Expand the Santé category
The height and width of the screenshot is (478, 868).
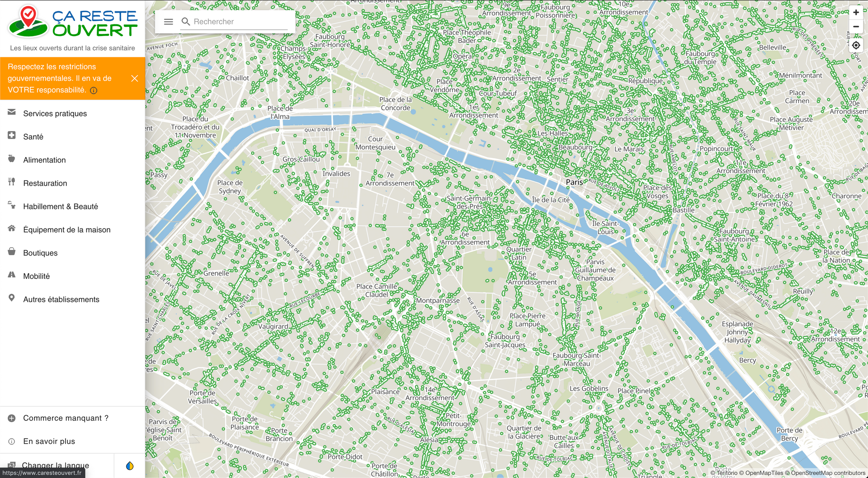[72, 137]
